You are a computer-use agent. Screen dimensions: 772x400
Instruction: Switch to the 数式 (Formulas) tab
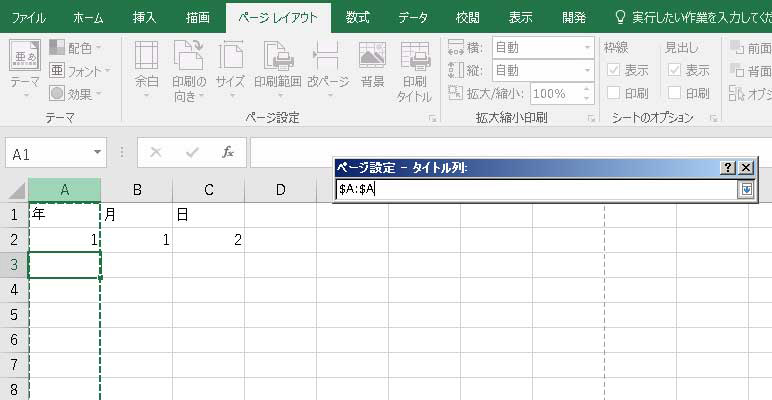[x=357, y=17]
